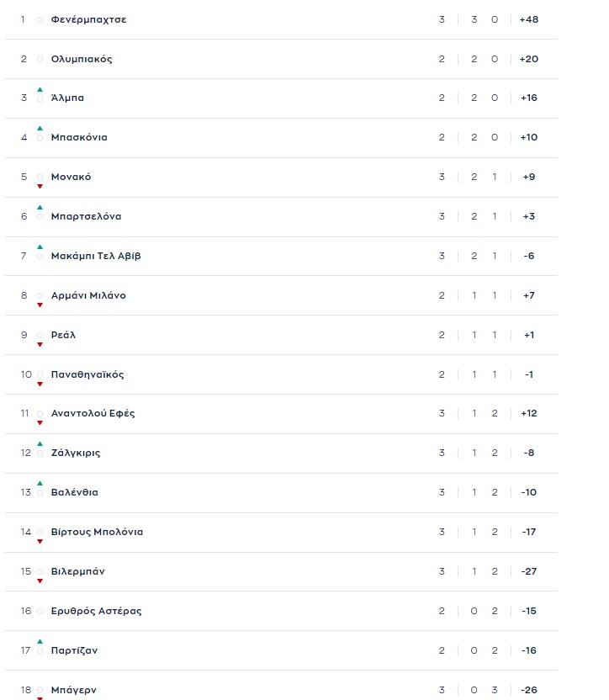Screen dimensions: 609x700
Task: Click the red down arrow beside Ρεάλ
Action: [40, 344]
